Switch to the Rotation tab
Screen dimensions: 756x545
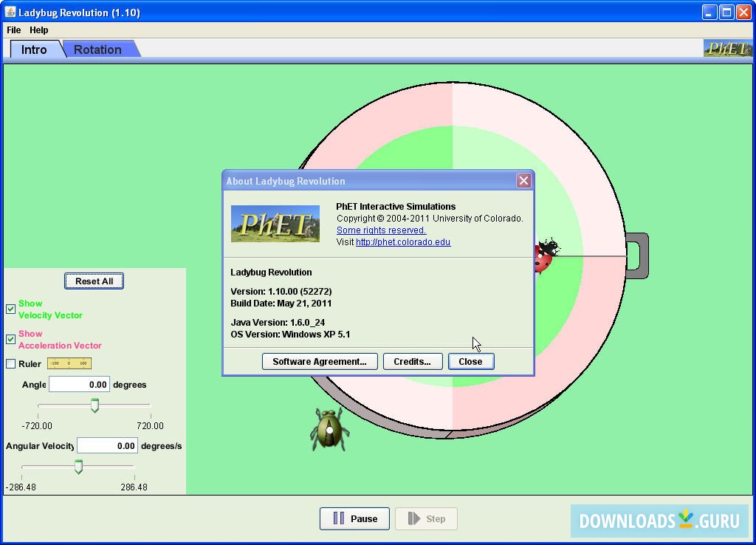pos(98,49)
